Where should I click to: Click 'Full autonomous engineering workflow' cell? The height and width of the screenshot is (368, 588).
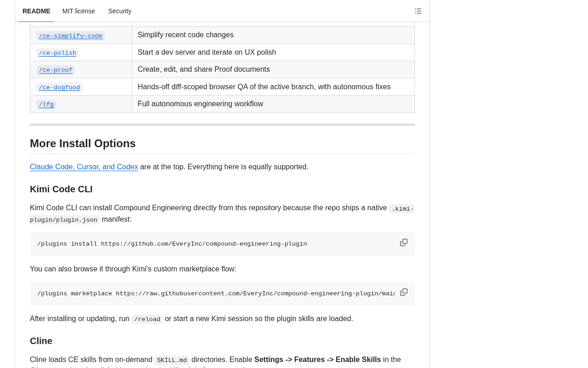coord(273,104)
